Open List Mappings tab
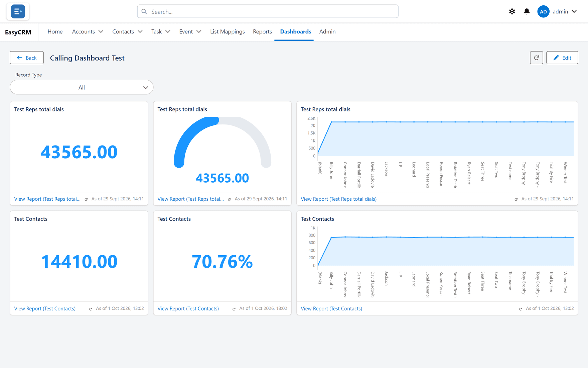The height and width of the screenshot is (368, 588). pyautogui.click(x=227, y=31)
